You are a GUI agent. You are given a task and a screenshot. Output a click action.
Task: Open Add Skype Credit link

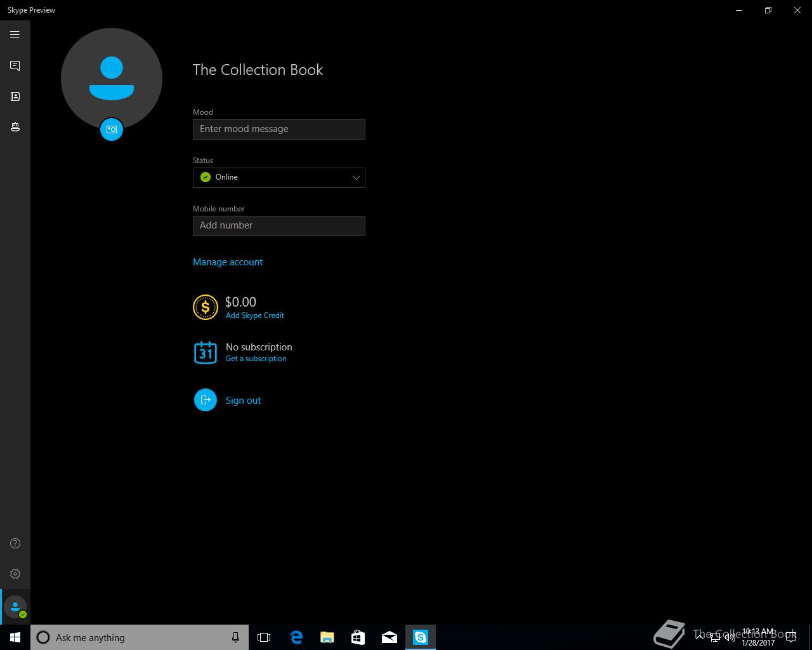(255, 315)
